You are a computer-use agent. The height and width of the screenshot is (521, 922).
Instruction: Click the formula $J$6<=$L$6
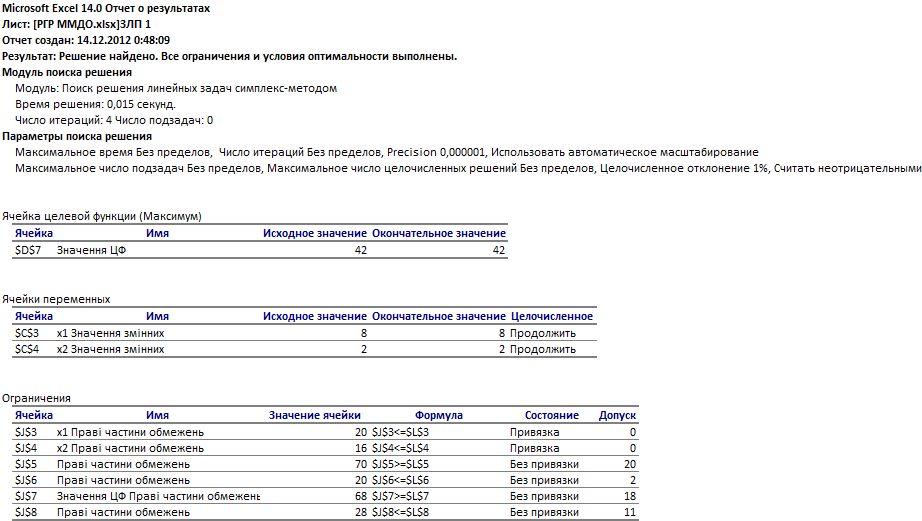coord(400,480)
